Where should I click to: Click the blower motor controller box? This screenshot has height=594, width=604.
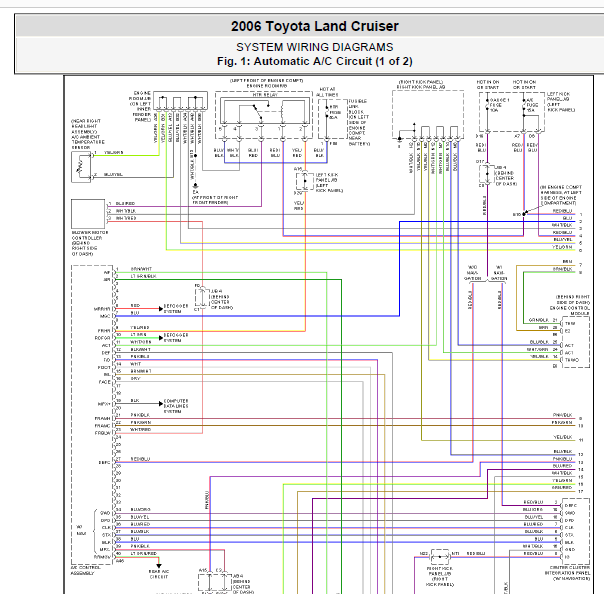pos(88,213)
